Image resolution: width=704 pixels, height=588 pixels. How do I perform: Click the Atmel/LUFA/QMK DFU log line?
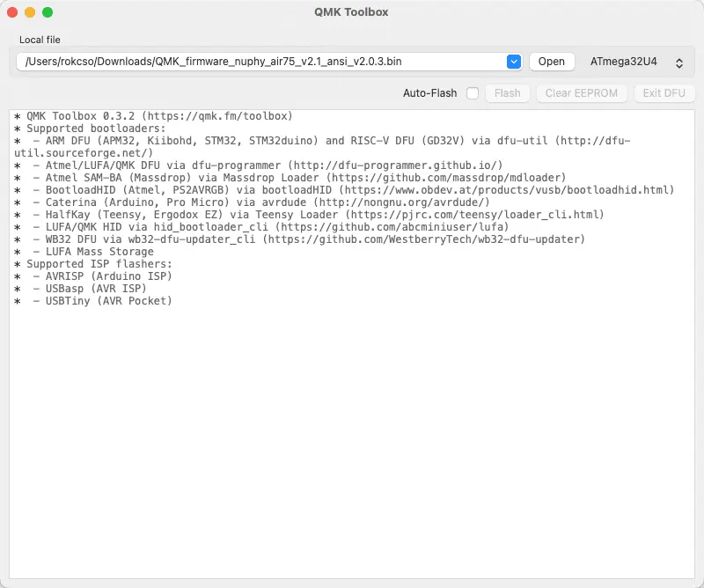(x=258, y=165)
